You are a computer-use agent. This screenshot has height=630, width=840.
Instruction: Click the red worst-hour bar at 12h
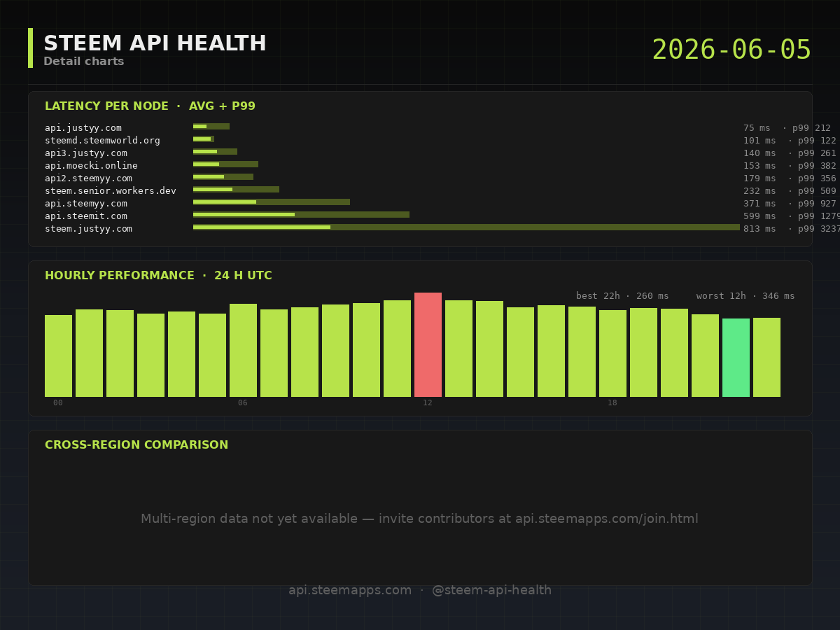[x=428, y=344]
